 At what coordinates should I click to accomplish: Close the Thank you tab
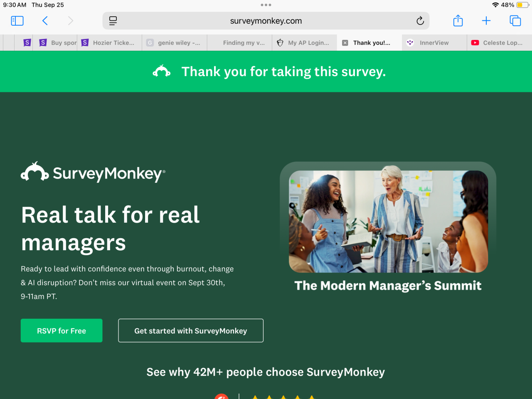(x=345, y=43)
